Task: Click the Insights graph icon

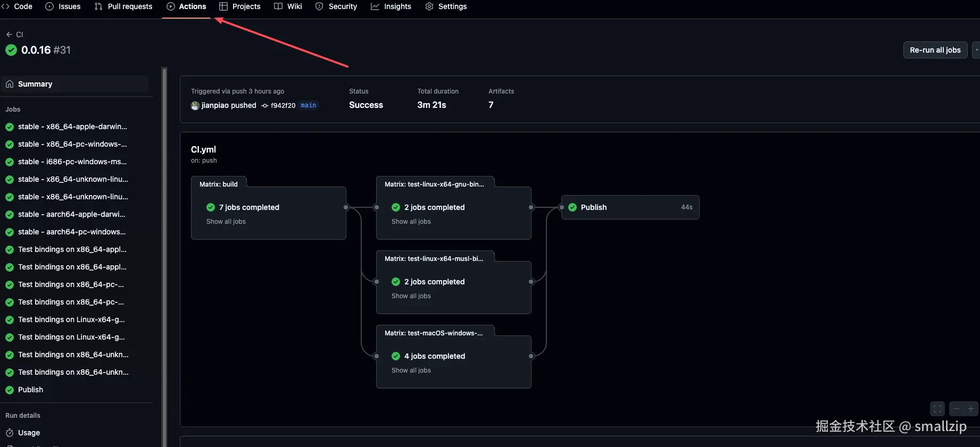Action: (375, 6)
